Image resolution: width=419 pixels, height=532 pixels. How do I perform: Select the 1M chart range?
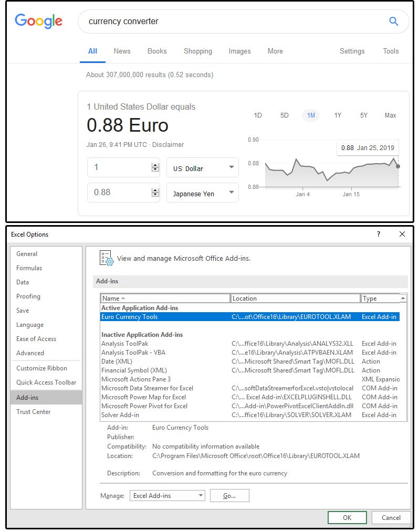click(x=311, y=115)
